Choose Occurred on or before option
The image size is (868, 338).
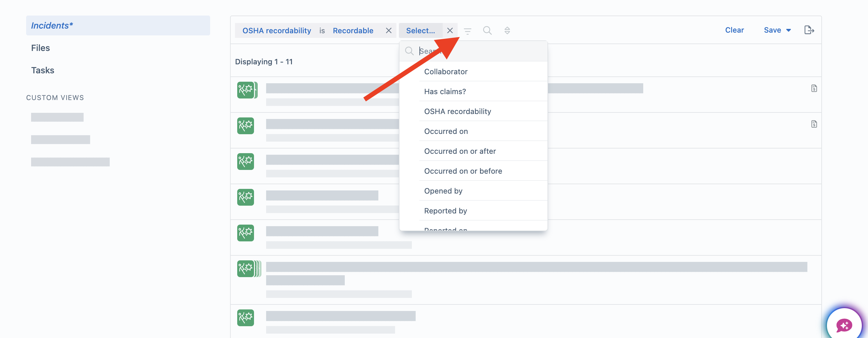(x=473, y=171)
